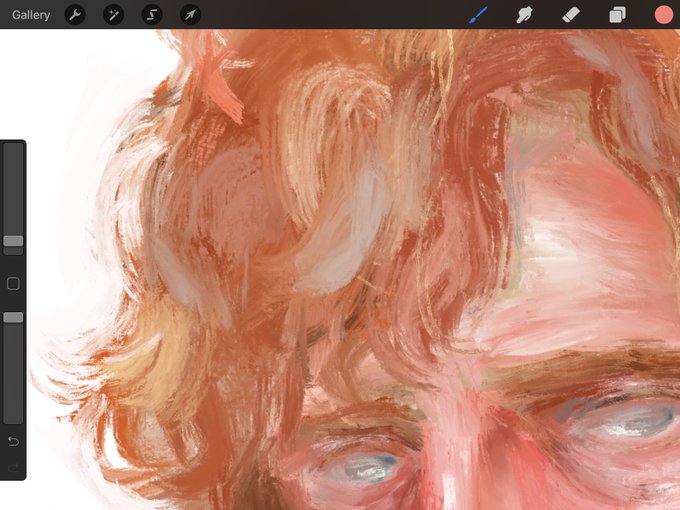Screen dimensions: 680x510
Task: Click bottom of opacity slider track
Action: 13,418
